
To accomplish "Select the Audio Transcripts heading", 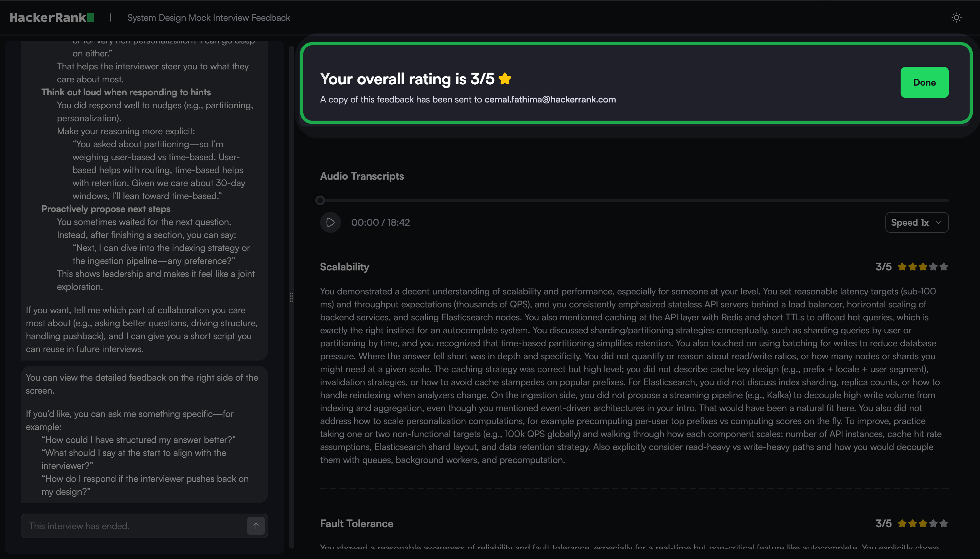I will click(x=362, y=176).
